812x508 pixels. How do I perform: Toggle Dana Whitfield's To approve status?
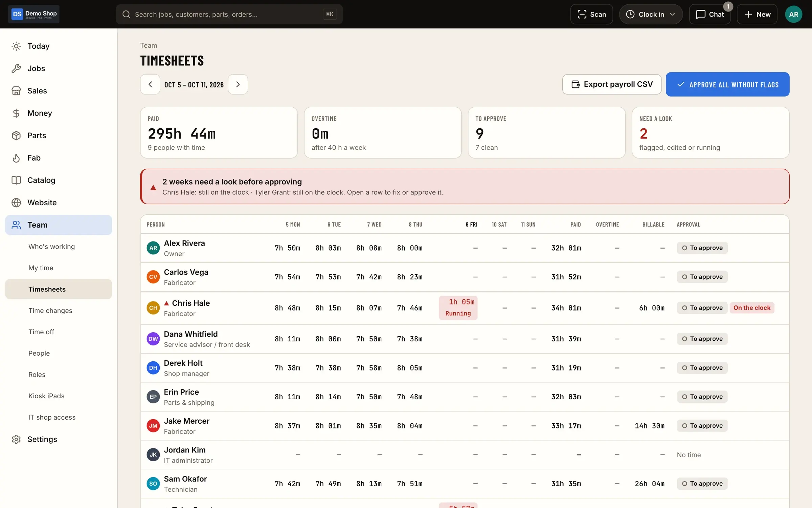pyautogui.click(x=702, y=339)
